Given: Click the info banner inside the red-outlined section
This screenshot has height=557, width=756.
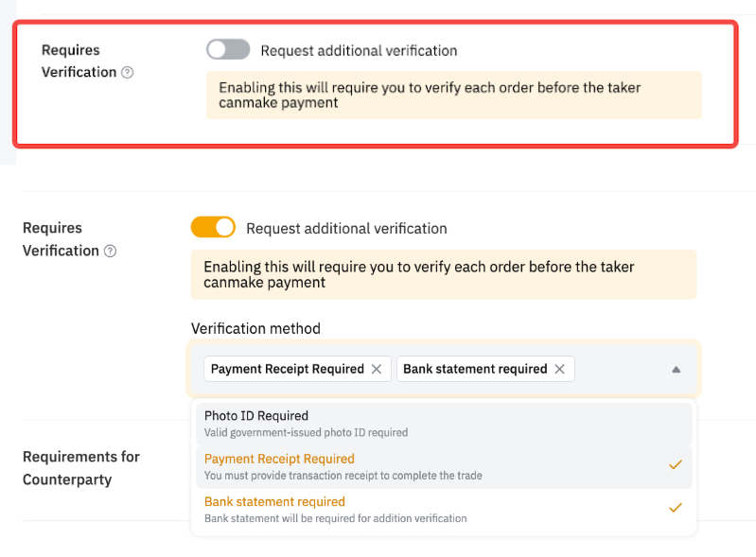Looking at the screenshot, I should tap(454, 95).
